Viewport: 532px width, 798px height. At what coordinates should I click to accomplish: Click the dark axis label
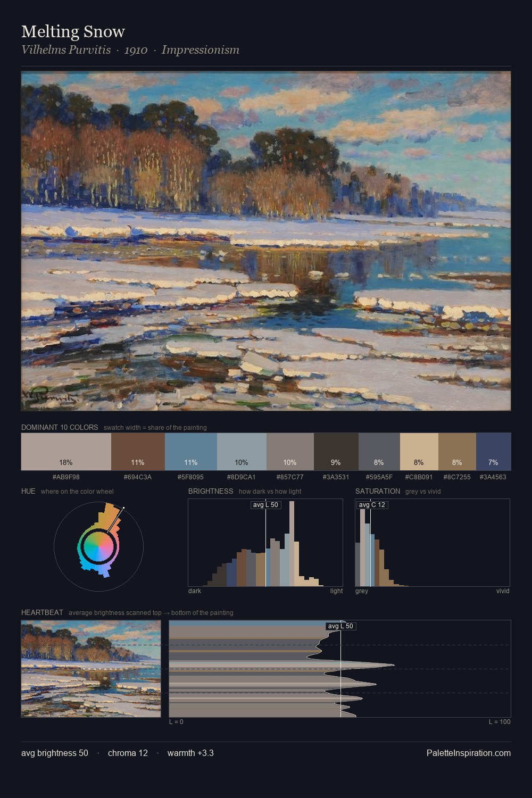click(195, 591)
